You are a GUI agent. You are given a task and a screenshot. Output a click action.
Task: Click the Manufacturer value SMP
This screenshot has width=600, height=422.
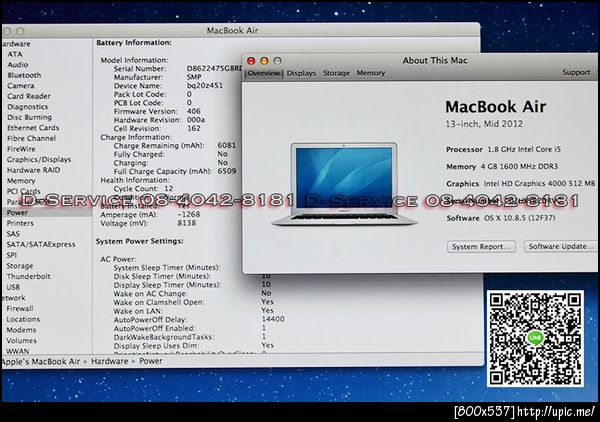(194, 77)
